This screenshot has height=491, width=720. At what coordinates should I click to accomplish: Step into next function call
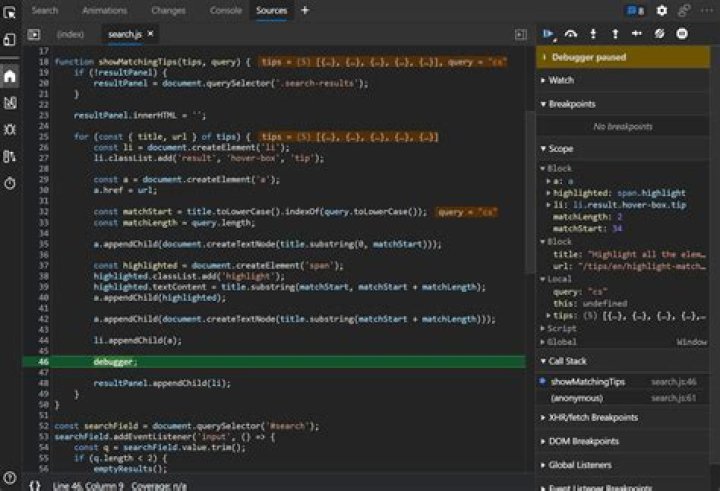coord(593,34)
